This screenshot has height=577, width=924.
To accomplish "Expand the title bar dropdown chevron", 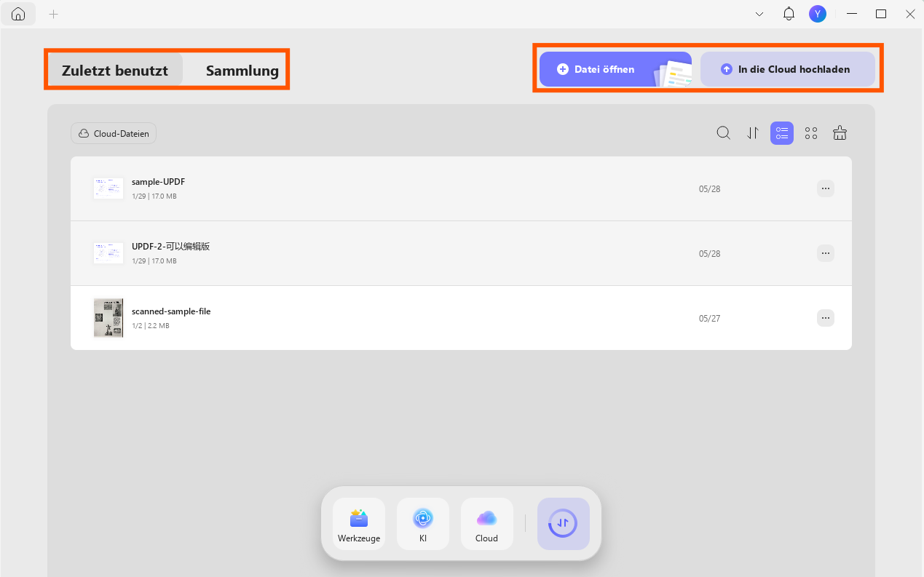I will click(759, 14).
